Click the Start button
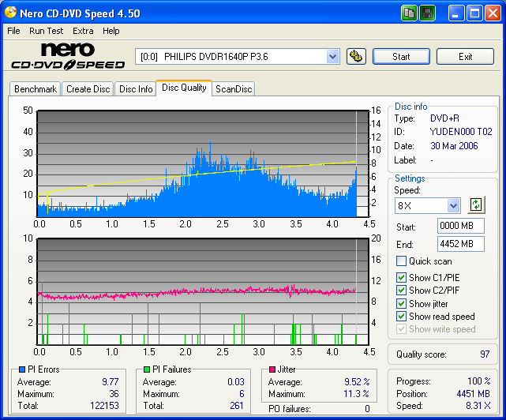The image size is (506, 420). coord(401,57)
